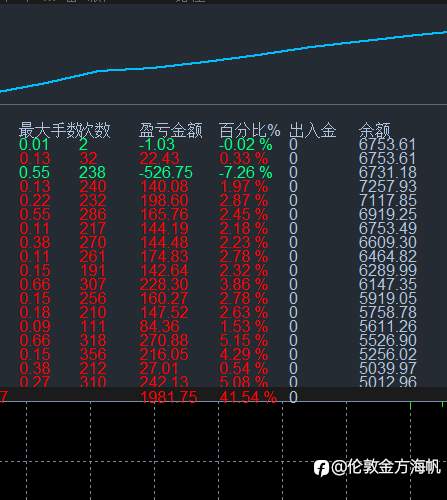Select trade count 191
447x500 pixels.
coord(93,271)
